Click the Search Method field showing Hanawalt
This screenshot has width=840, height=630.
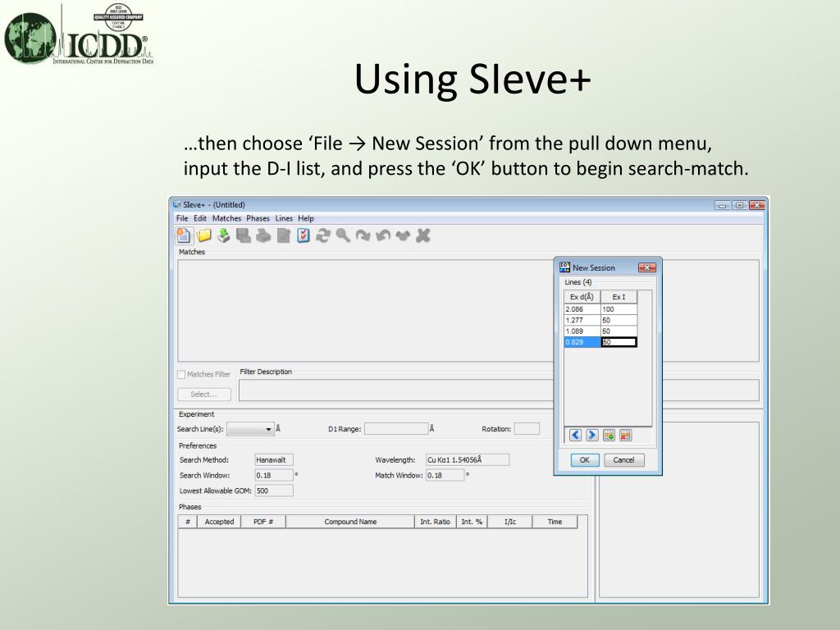[274, 460]
